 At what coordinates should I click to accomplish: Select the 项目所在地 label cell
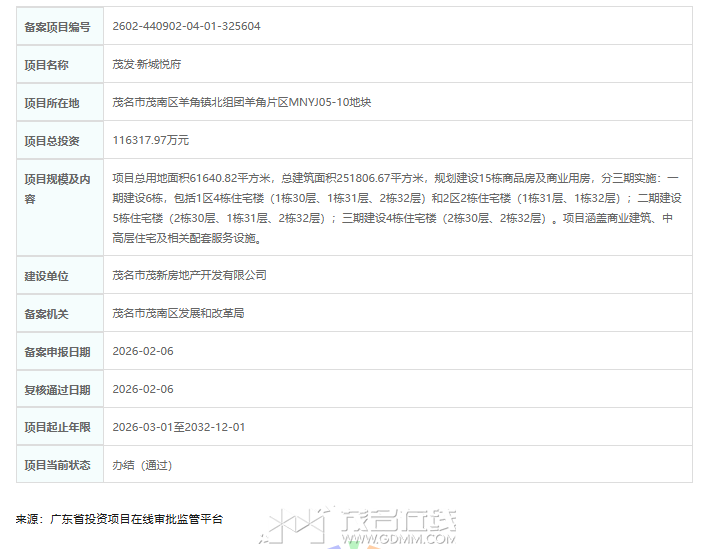[52, 103]
